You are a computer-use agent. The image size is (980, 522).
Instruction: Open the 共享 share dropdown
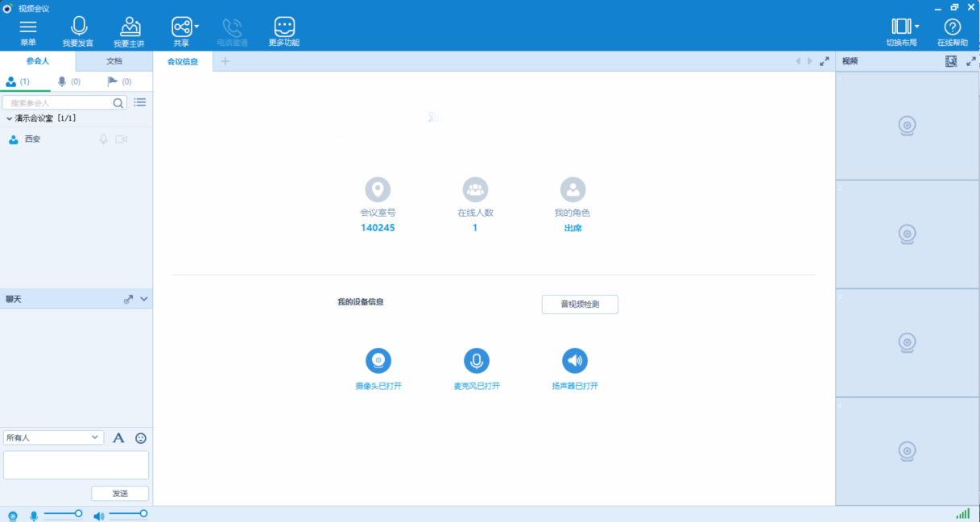pyautogui.click(x=184, y=27)
